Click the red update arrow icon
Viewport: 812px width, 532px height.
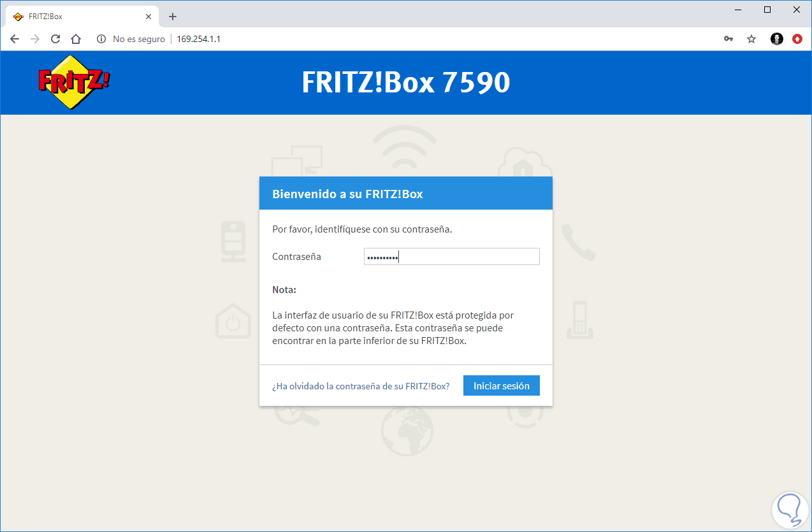tap(797, 39)
